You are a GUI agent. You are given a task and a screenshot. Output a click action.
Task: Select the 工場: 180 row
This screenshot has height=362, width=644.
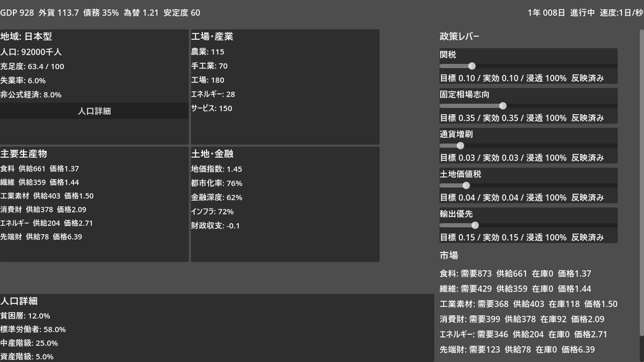click(x=208, y=80)
